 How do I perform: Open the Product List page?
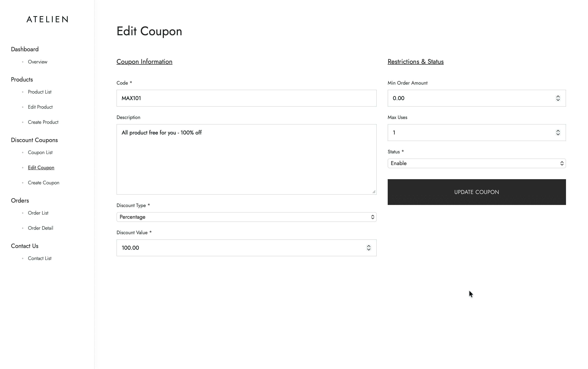pyautogui.click(x=40, y=92)
